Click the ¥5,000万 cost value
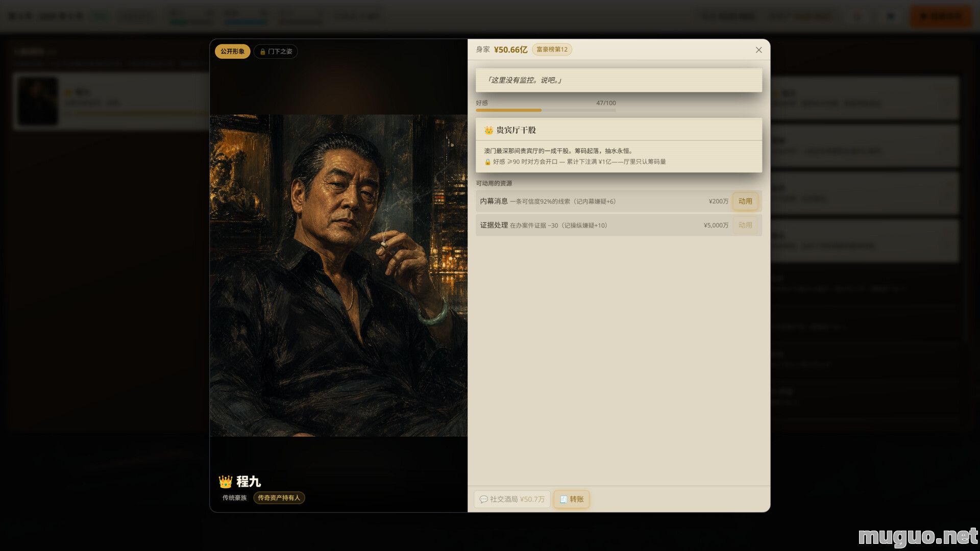The image size is (980, 551). [x=716, y=226]
